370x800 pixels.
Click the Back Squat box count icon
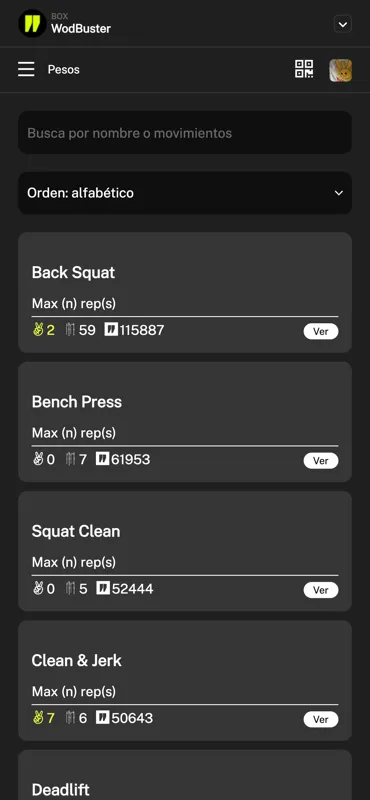(70, 330)
